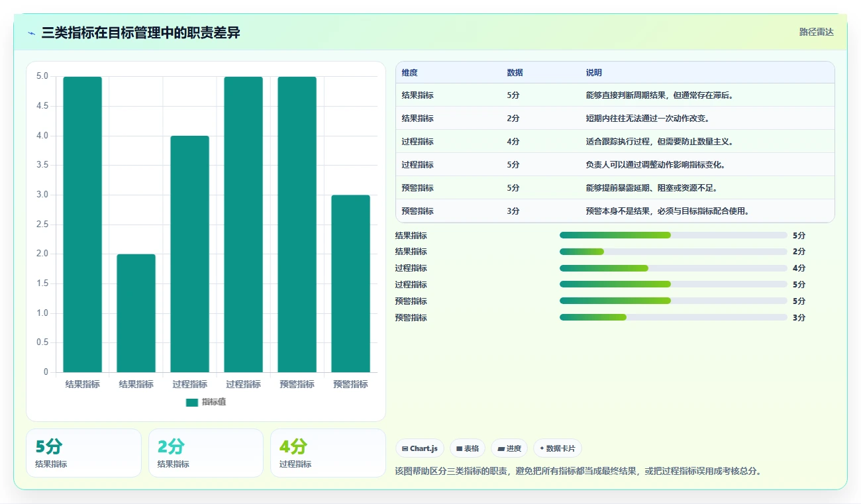Screen dimensions: 861x504
Task: Open the 4分 过程指标 data card
Action: click(x=328, y=453)
